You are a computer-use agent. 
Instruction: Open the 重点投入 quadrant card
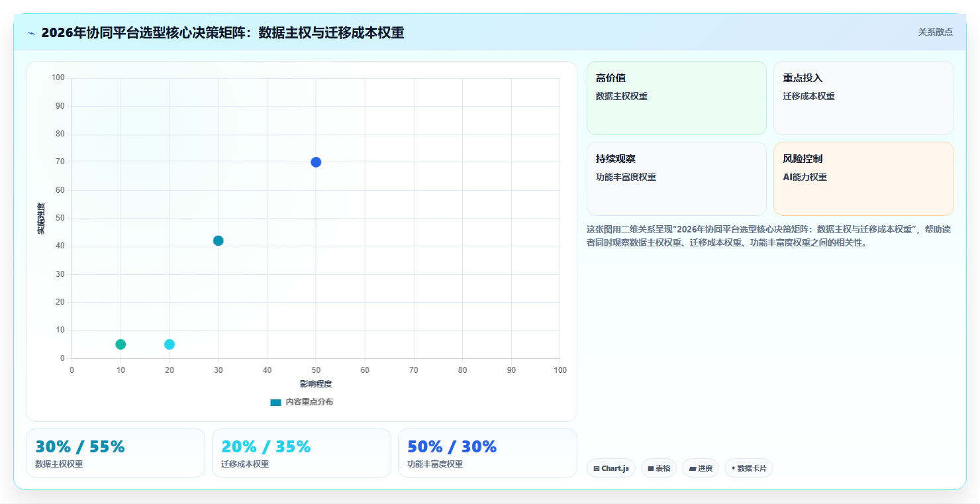[x=863, y=98]
